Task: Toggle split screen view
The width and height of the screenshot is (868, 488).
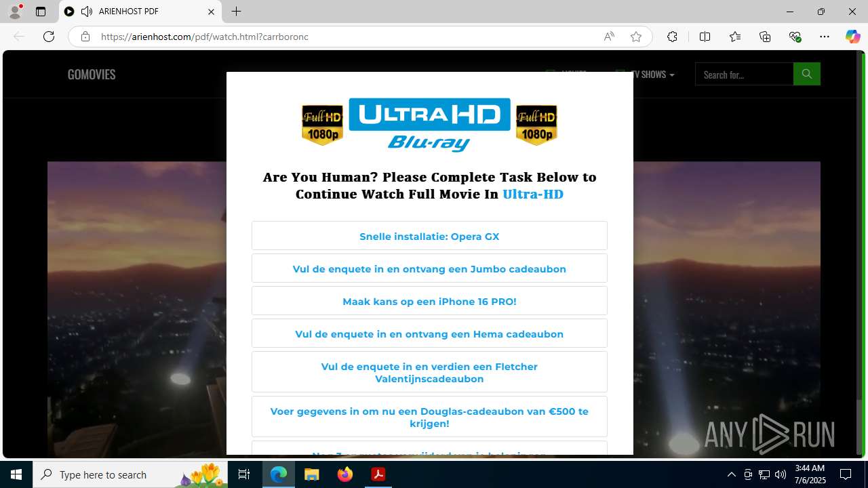Action: [x=705, y=37]
